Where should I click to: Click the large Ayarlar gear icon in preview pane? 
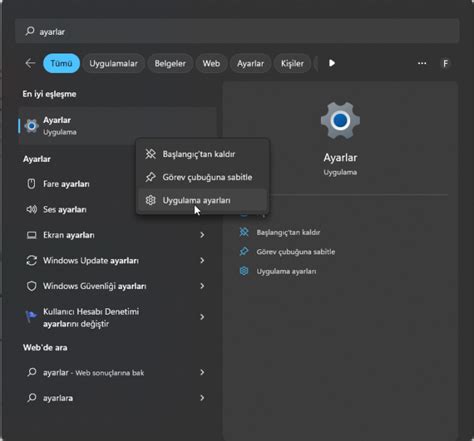[x=340, y=120]
